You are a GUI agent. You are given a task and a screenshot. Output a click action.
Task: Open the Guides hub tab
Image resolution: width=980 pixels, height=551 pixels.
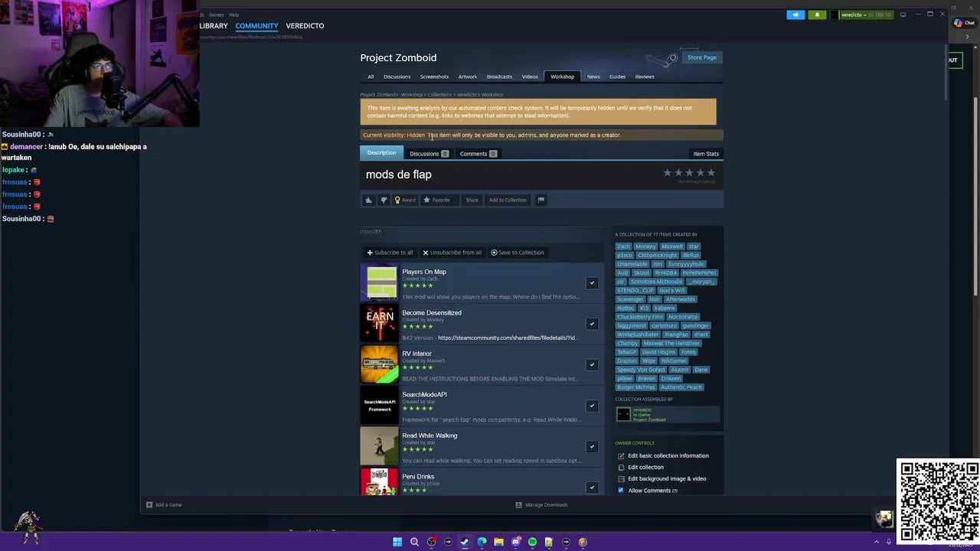(x=617, y=77)
